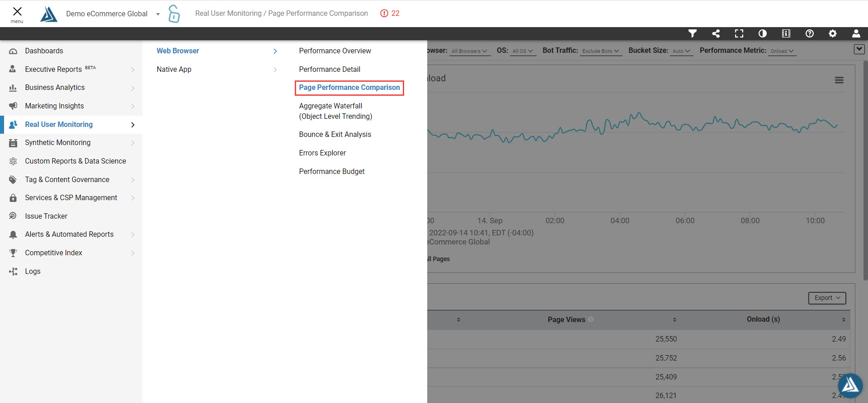Click the Services & CSP lock icon
This screenshot has width=868, height=403.
point(13,198)
